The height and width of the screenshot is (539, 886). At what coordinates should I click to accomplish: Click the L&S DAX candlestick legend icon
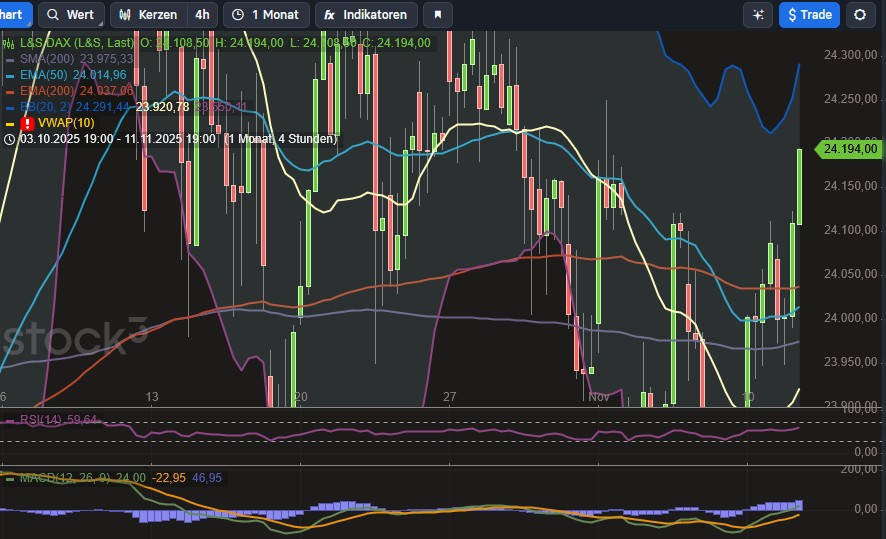click(x=10, y=43)
